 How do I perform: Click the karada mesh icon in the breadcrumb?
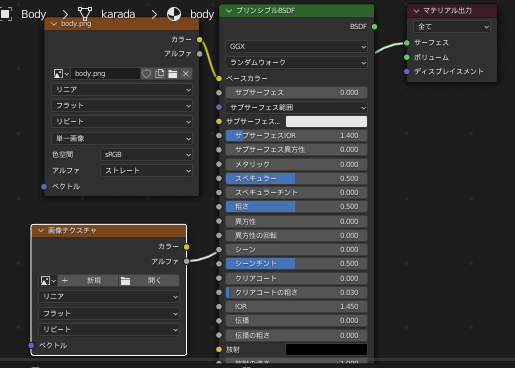coord(85,14)
